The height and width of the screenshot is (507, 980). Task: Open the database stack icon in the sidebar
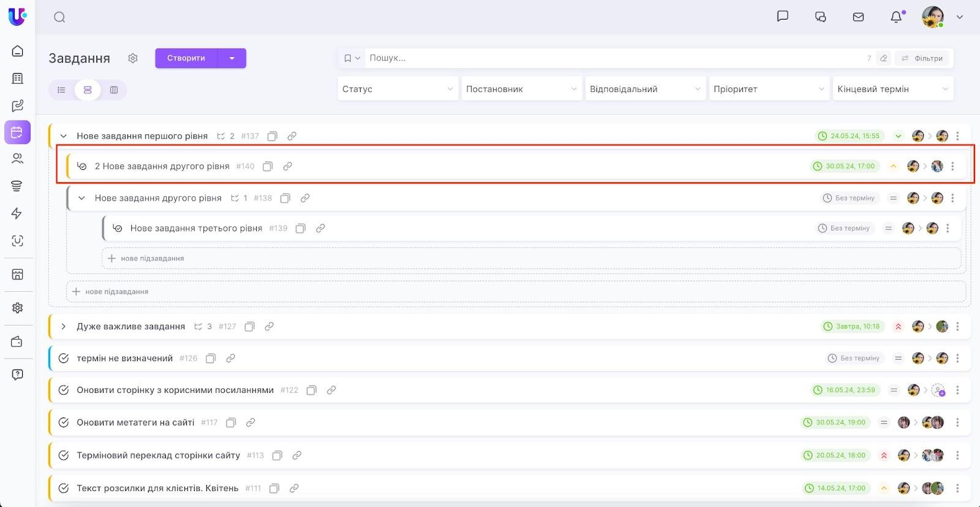(x=17, y=186)
